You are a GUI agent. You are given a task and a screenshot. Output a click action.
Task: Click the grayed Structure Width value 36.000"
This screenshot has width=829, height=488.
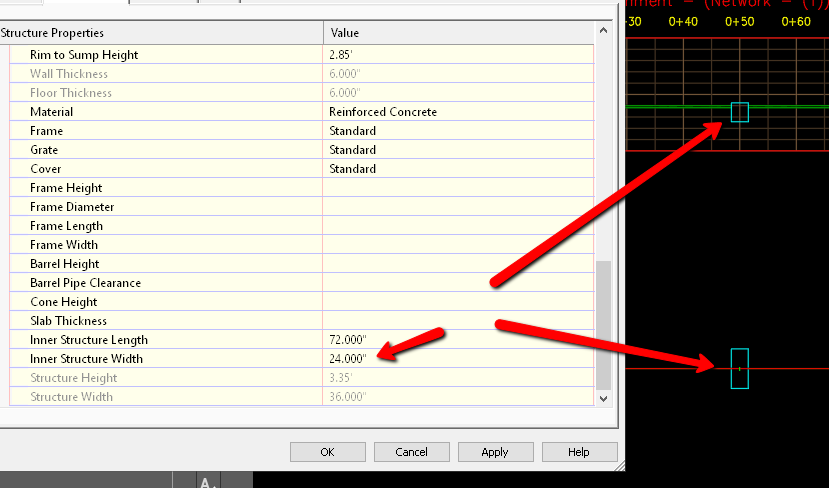coord(347,397)
